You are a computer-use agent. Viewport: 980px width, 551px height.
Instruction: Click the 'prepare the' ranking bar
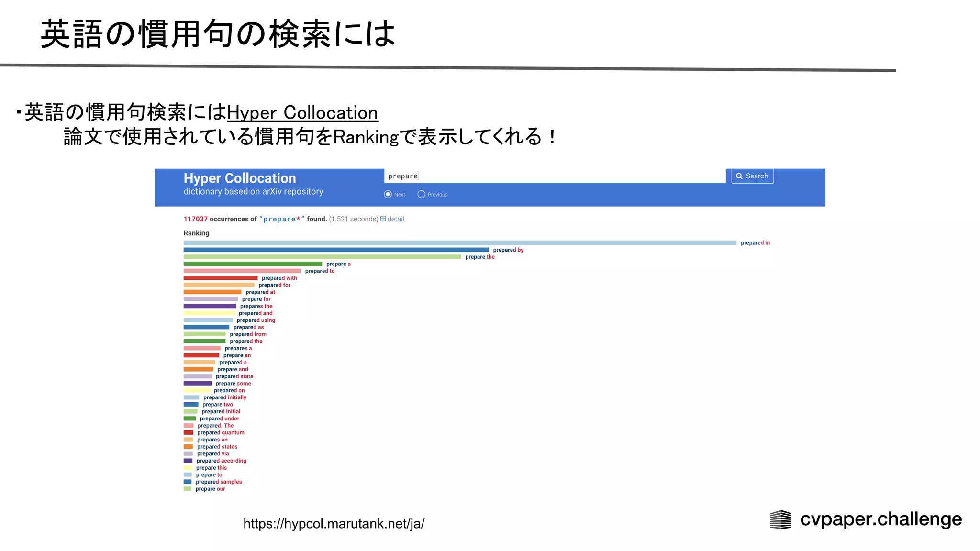[323, 257]
